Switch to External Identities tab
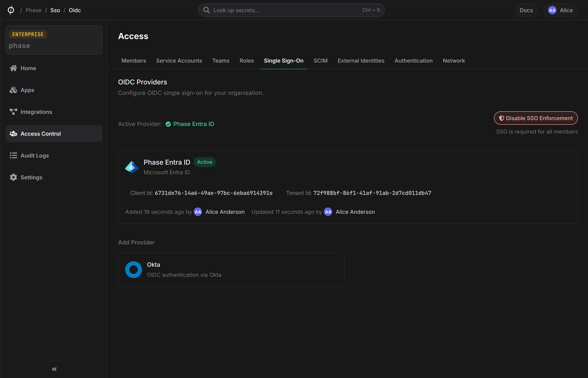The height and width of the screenshot is (378, 588). (361, 61)
